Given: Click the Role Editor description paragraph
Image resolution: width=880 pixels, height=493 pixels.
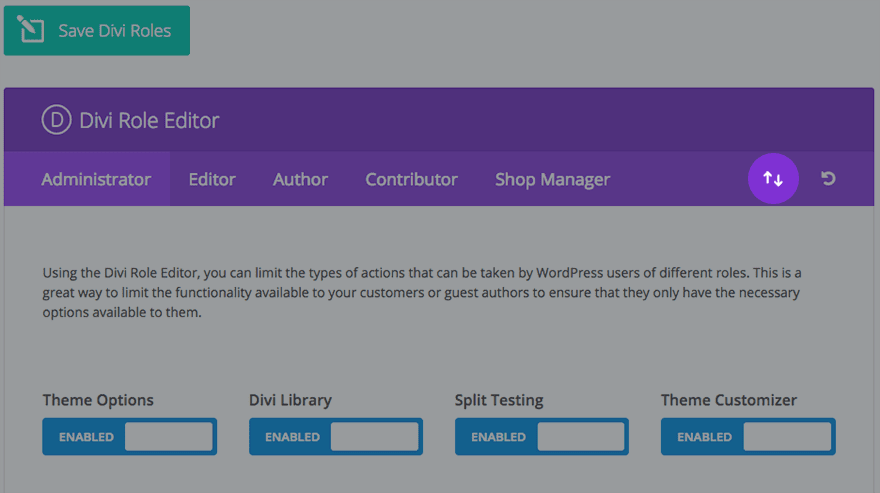Looking at the screenshot, I should pyautogui.click(x=422, y=293).
